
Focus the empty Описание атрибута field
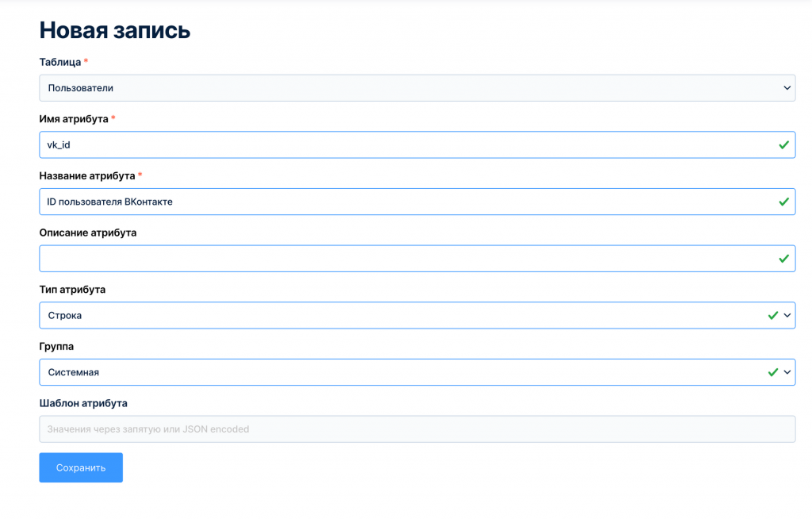[417, 258]
